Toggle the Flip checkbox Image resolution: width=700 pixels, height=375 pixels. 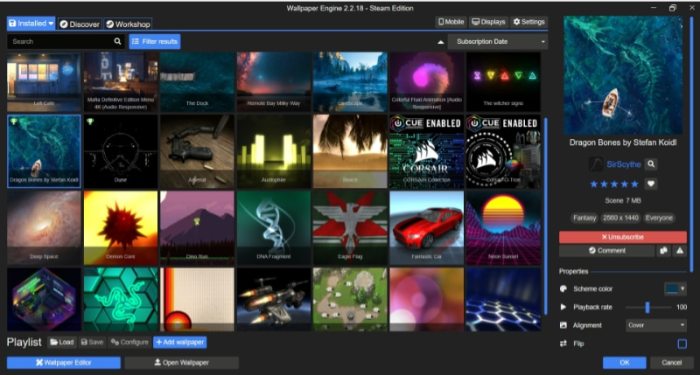[682, 344]
